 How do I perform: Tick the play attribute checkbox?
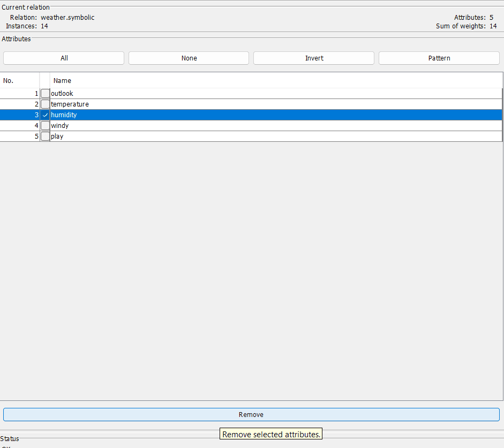point(46,136)
